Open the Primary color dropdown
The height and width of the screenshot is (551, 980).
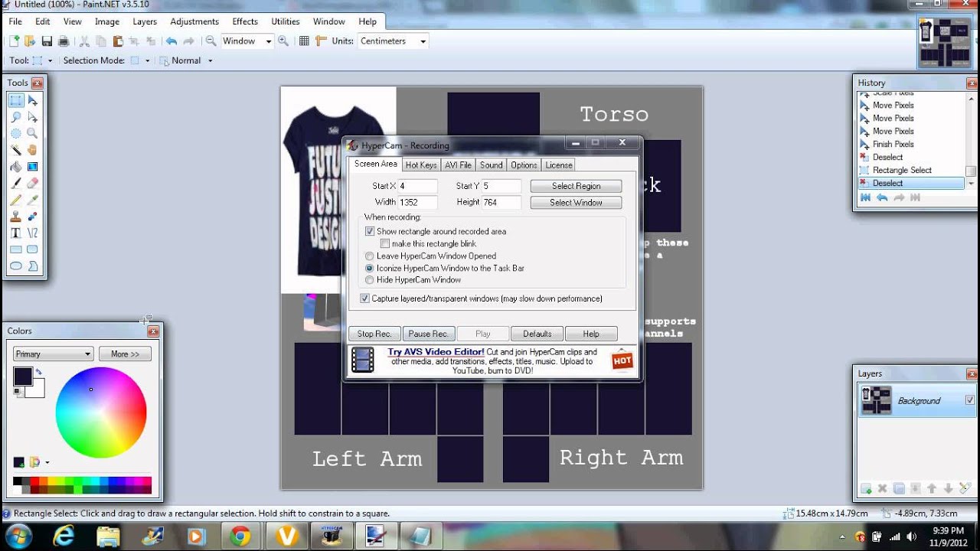pyautogui.click(x=53, y=354)
